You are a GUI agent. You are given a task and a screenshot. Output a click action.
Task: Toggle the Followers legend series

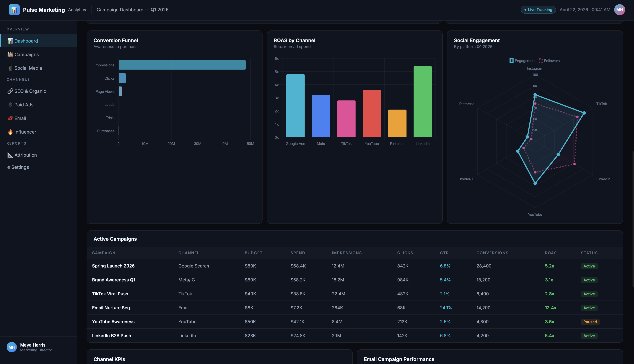[549, 61]
